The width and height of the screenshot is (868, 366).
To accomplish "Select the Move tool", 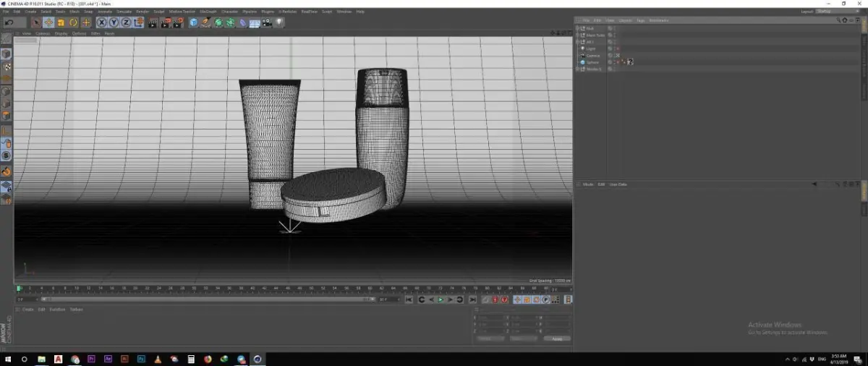I will point(48,23).
